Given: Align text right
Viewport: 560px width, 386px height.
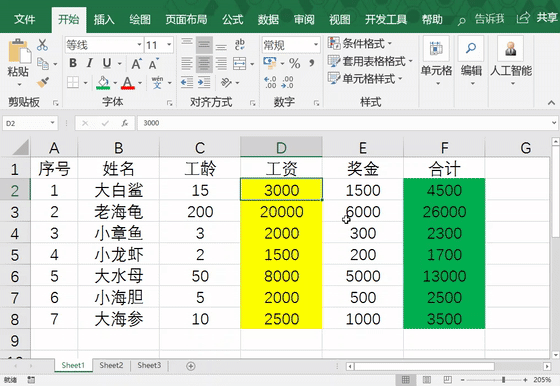Looking at the screenshot, I should coord(221,64).
